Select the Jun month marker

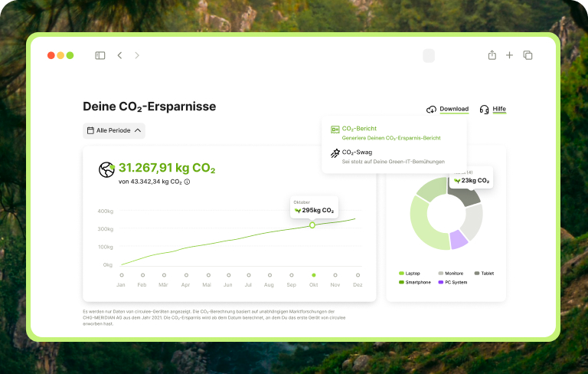coord(228,275)
